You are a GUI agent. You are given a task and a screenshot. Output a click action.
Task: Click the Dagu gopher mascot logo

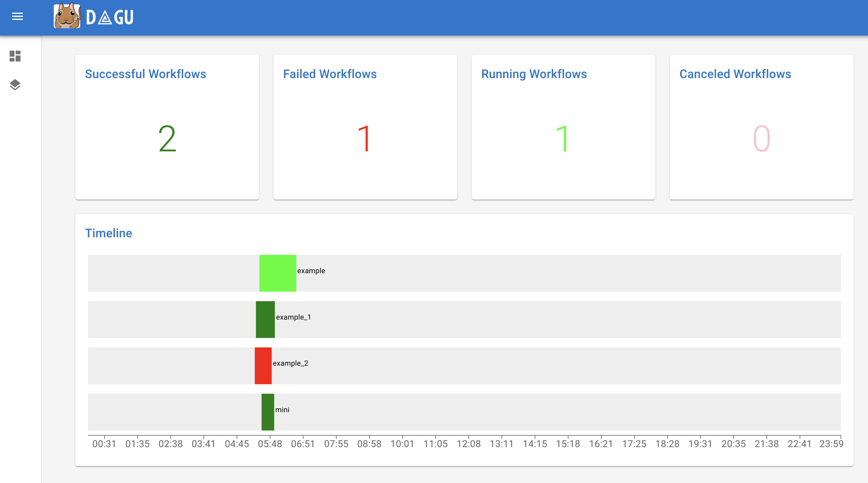(67, 16)
